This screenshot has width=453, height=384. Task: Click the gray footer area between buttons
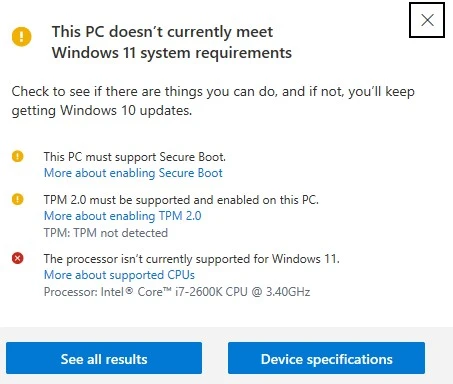click(215, 358)
